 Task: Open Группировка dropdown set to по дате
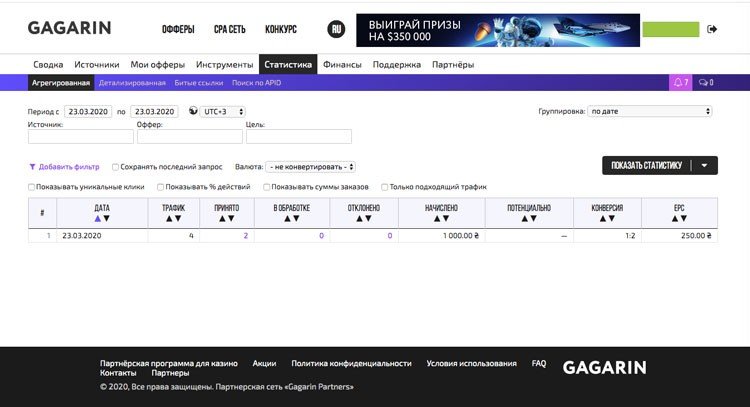click(650, 111)
